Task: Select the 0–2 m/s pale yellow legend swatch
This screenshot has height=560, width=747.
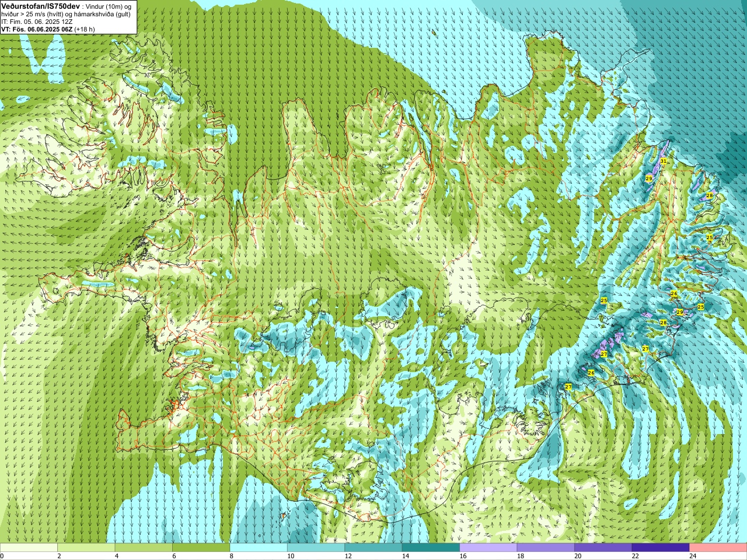Action: coord(29,548)
